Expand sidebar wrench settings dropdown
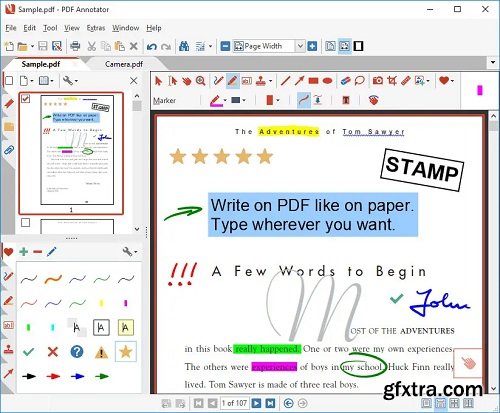Viewport: 500px width, 413px height. 76,81
